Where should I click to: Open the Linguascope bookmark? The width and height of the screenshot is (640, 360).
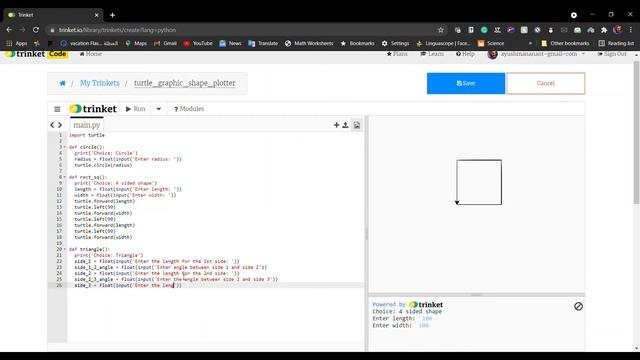(444, 43)
